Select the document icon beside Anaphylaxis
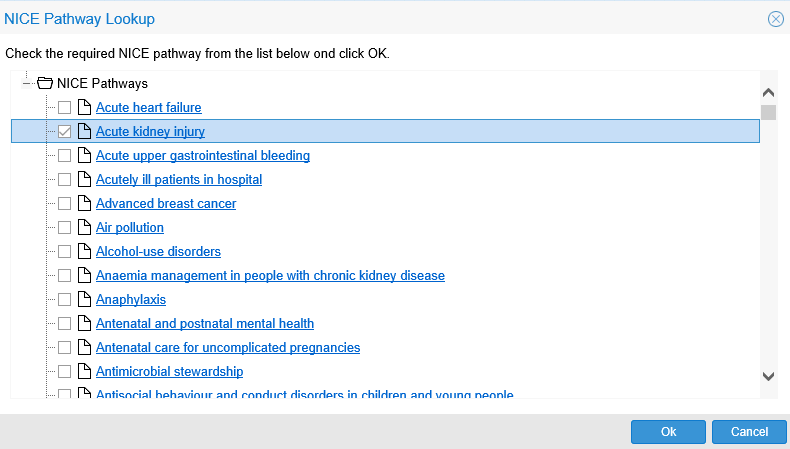This screenshot has height=449, width=790. 84,300
